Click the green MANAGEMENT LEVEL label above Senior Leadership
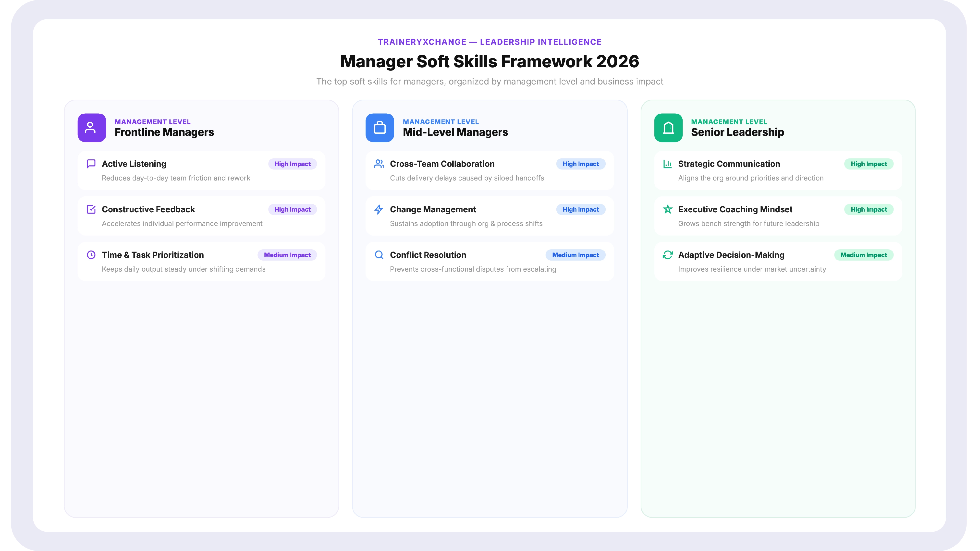 pyautogui.click(x=729, y=122)
